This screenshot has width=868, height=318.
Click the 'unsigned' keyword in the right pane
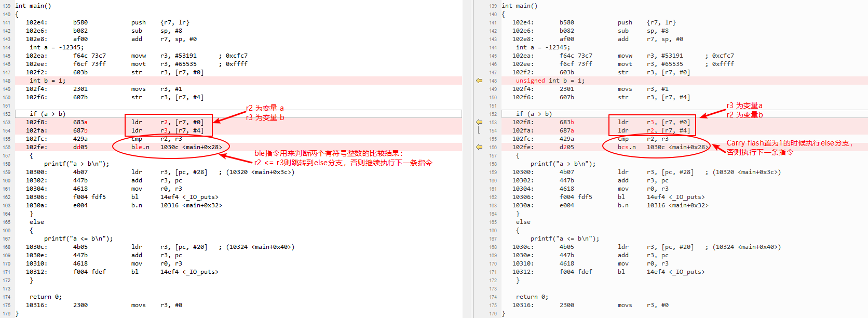point(530,81)
